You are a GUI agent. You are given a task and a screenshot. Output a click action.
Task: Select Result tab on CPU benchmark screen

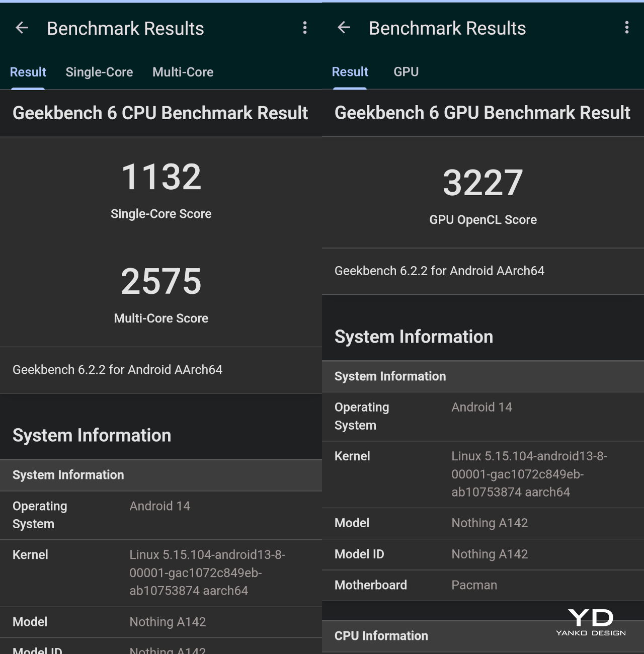point(28,72)
